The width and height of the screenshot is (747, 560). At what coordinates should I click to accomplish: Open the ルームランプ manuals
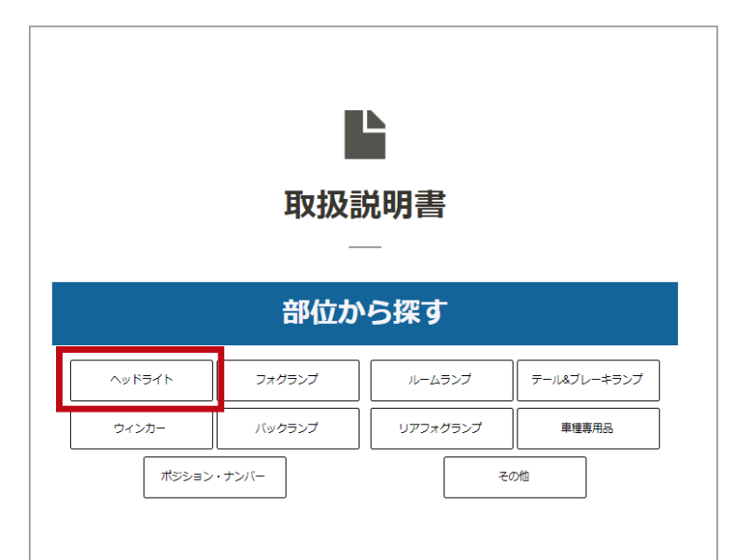pyautogui.click(x=441, y=380)
